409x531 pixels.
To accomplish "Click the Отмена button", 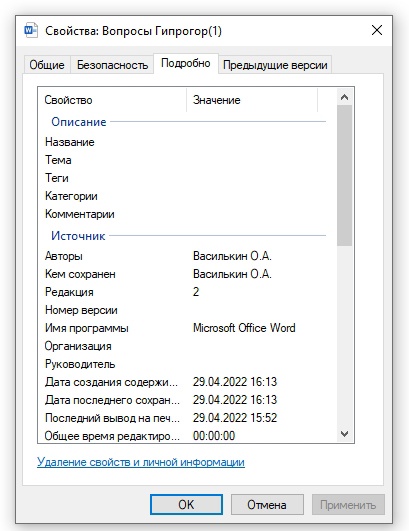I will (267, 505).
